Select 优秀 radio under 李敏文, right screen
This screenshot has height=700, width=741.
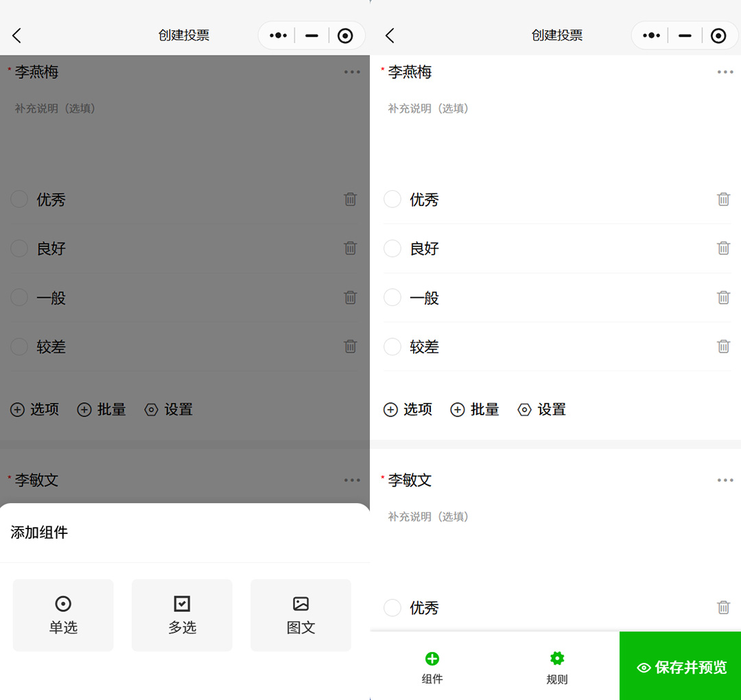392,607
